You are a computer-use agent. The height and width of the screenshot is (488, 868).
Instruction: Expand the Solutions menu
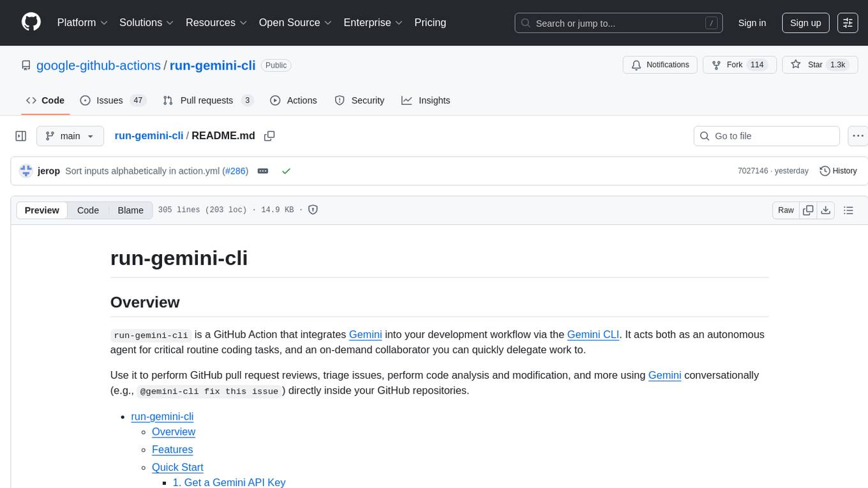coord(147,22)
